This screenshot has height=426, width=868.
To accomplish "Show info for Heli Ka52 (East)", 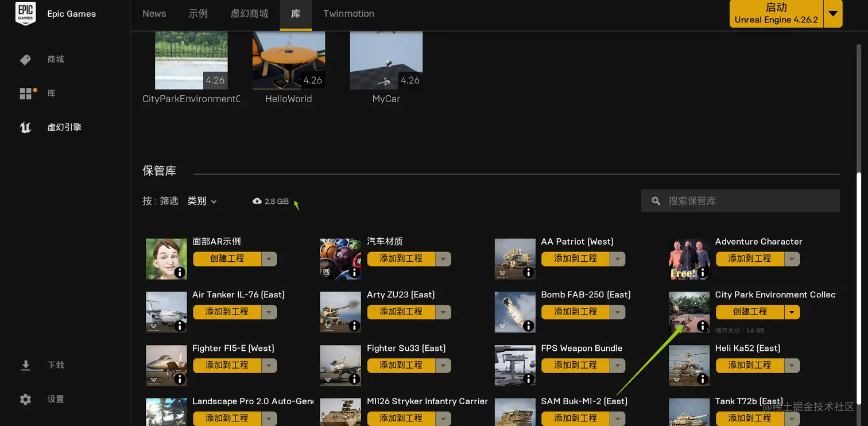I will coord(703,379).
